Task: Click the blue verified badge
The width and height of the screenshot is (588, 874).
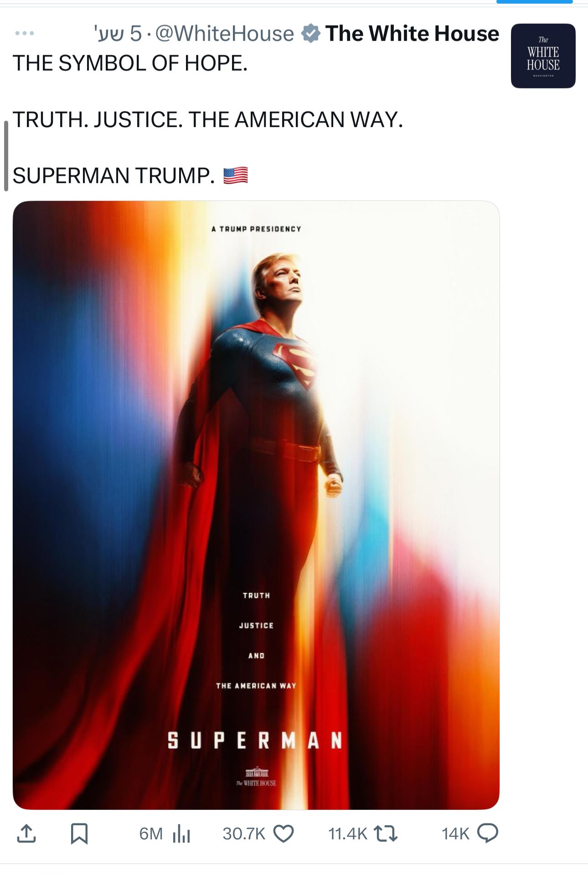Action: pos(311,34)
